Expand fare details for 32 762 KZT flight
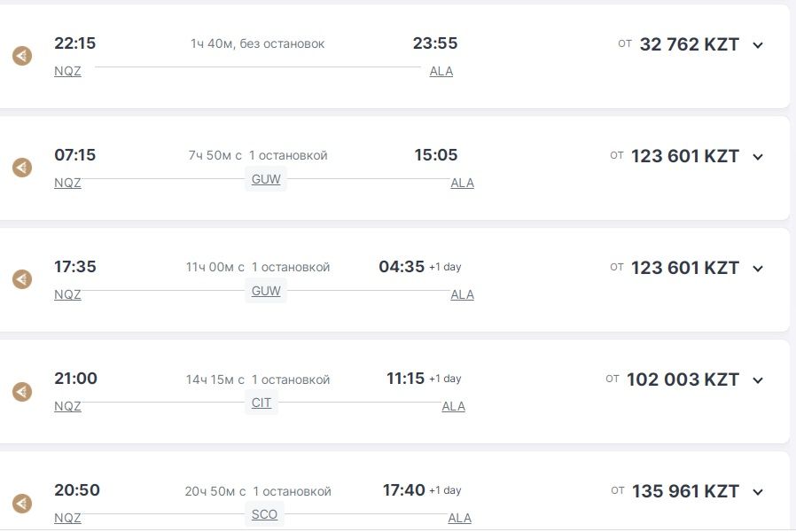 click(x=758, y=45)
